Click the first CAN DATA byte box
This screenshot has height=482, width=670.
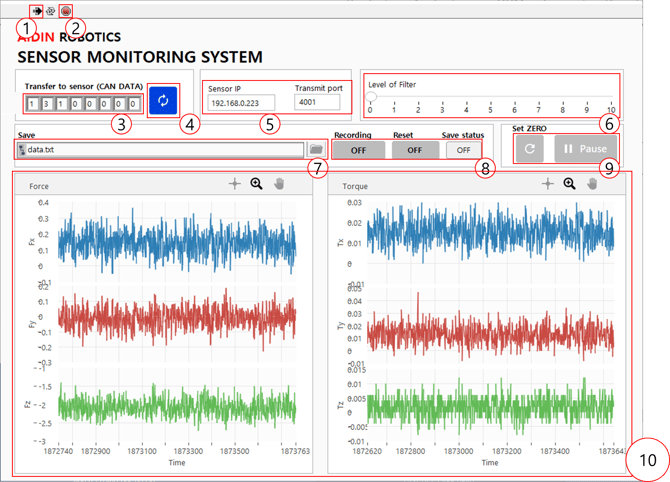pyautogui.click(x=32, y=104)
